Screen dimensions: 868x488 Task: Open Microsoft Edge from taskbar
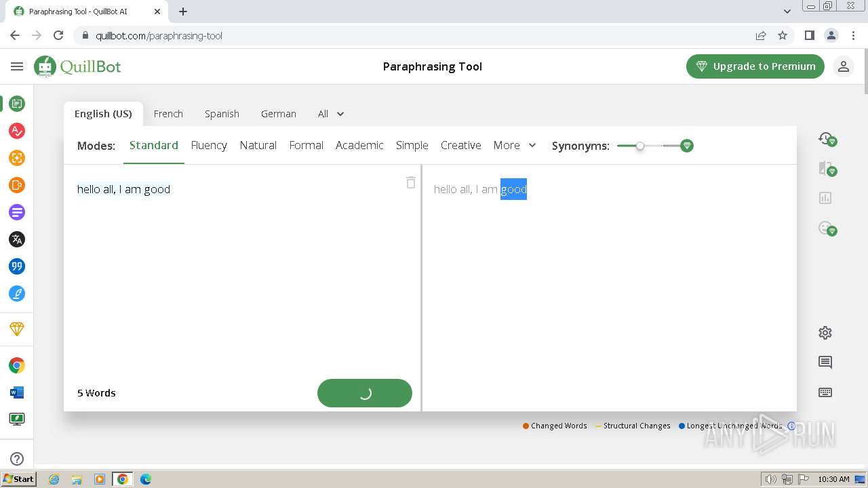point(146,479)
